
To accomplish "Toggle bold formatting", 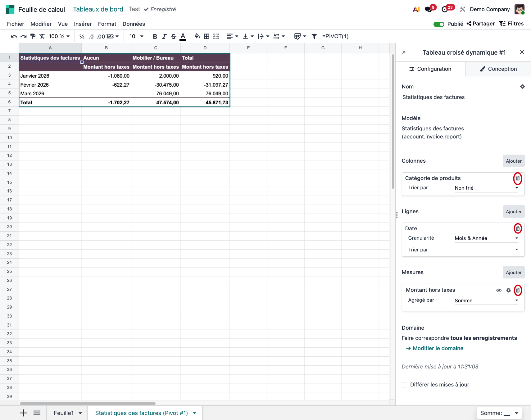I will [155, 36].
